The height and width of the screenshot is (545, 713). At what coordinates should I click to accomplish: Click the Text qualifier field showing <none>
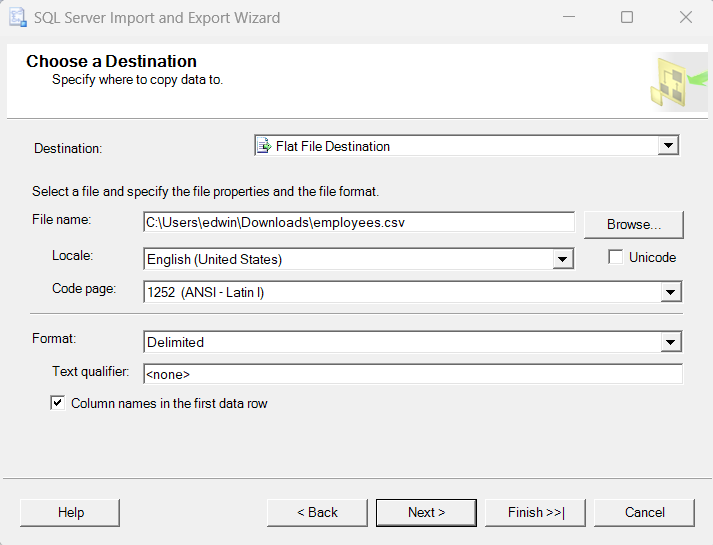point(412,374)
